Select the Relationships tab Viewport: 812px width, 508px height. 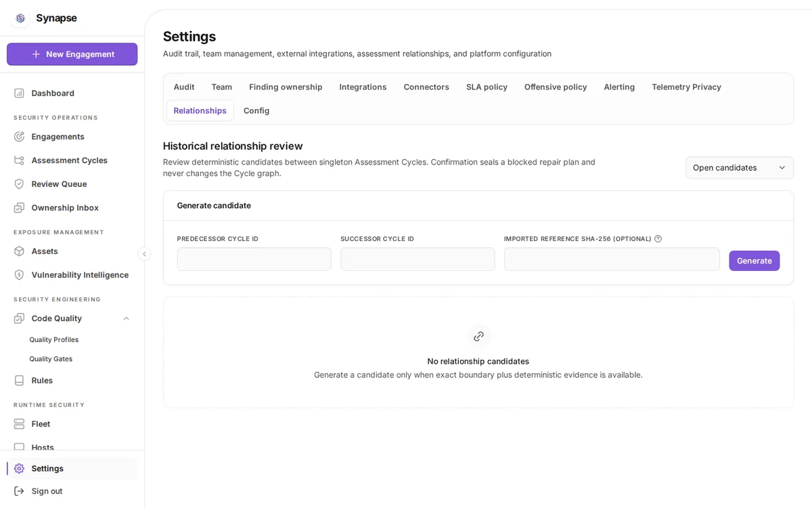(200, 110)
